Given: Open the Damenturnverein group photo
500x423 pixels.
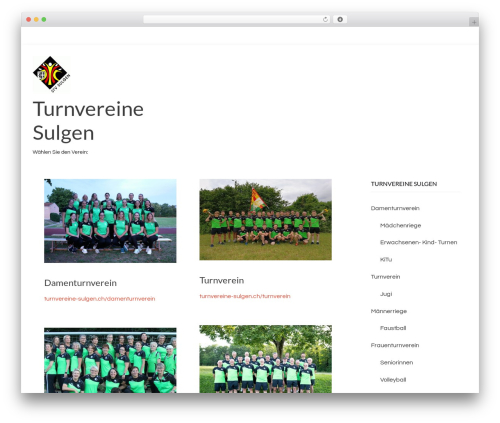Looking at the screenshot, I should (x=110, y=221).
